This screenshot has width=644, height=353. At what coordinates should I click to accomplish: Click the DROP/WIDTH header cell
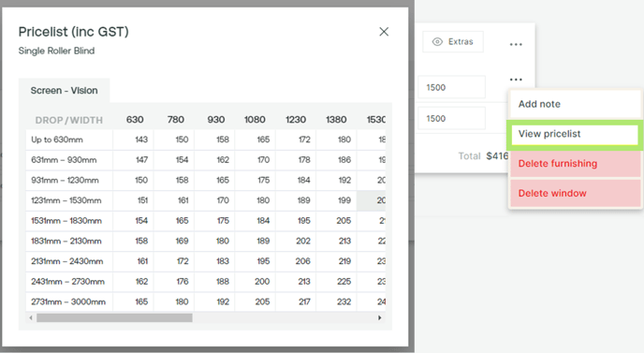(x=69, y=120)
